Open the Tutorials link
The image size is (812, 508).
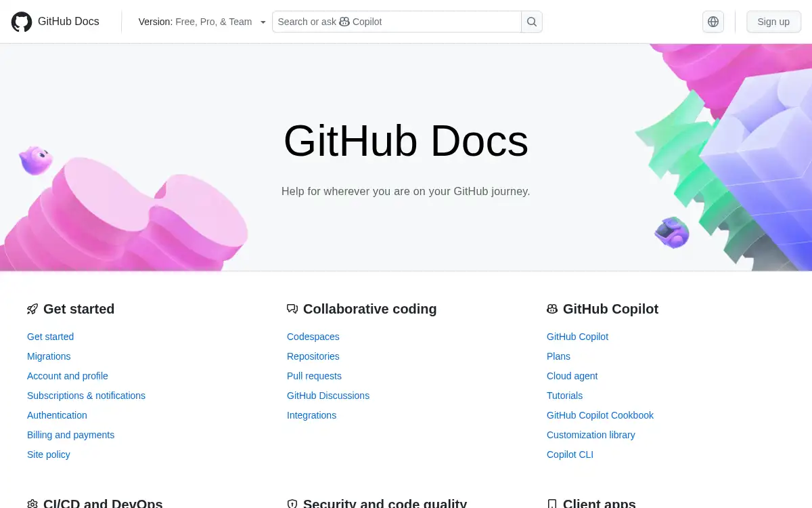pyautogui.click(x=564, y=396)
